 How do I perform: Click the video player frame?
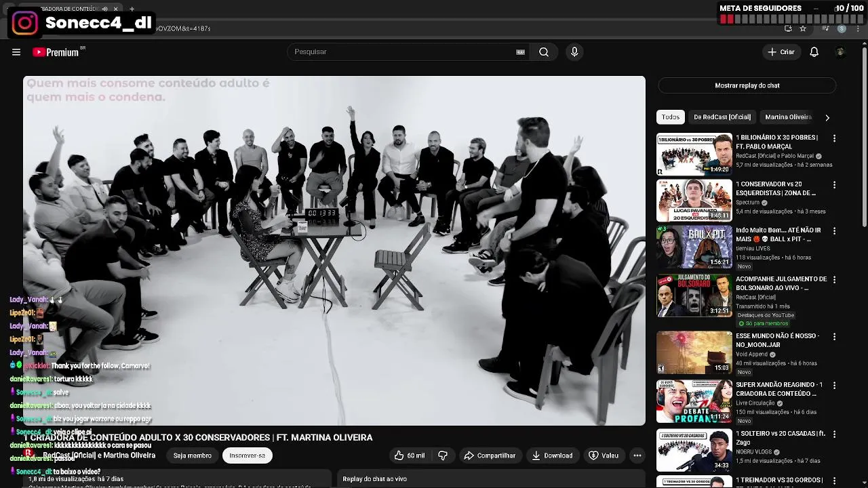[334, 251]
